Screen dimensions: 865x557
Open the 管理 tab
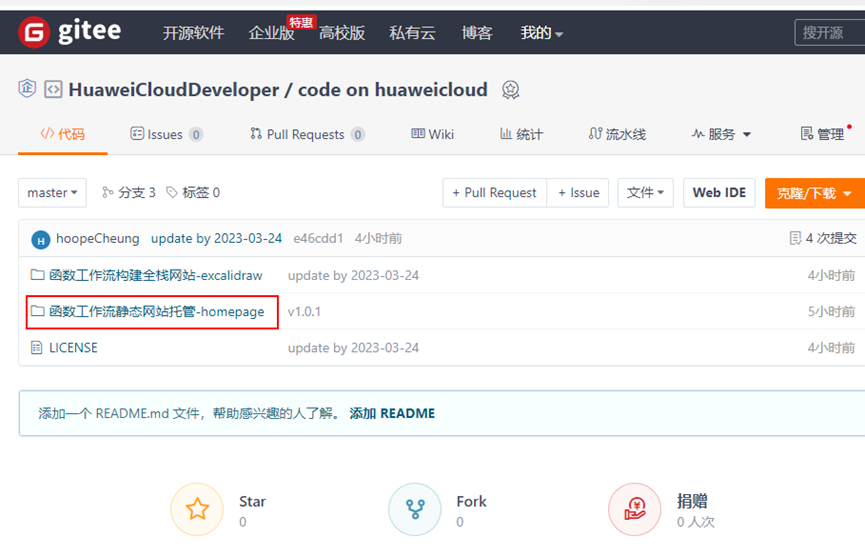point(822,134)
